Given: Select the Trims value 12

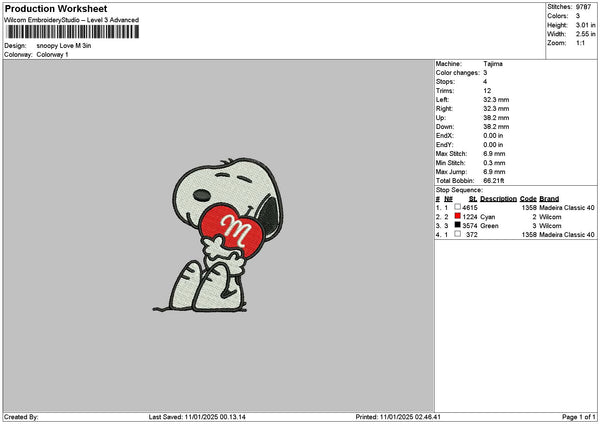Looking at the screenshot, I should tap(487, 91).
